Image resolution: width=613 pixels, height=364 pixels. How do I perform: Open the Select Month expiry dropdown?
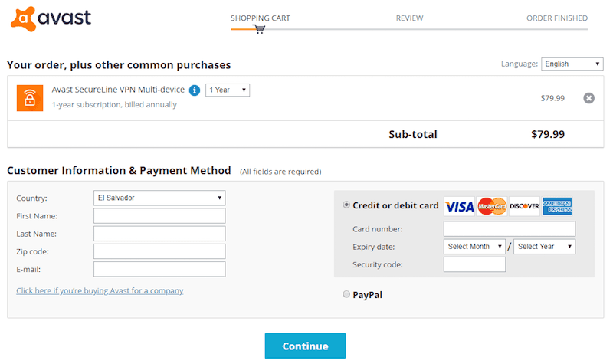(474, 247)
